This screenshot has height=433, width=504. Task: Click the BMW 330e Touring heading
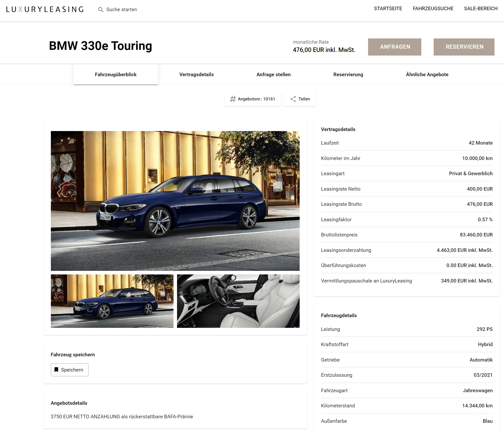click(x=101, y=46)
